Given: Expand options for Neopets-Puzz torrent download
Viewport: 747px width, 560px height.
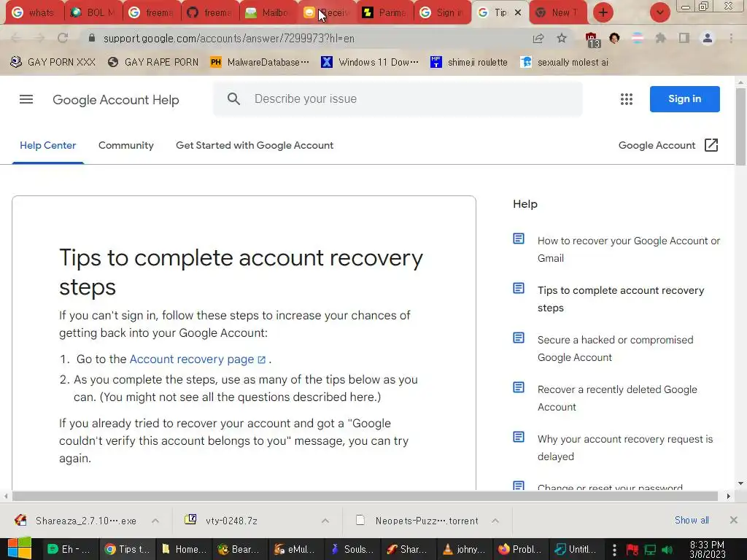Looking at the screenshot, I should [x=495, y=521].
